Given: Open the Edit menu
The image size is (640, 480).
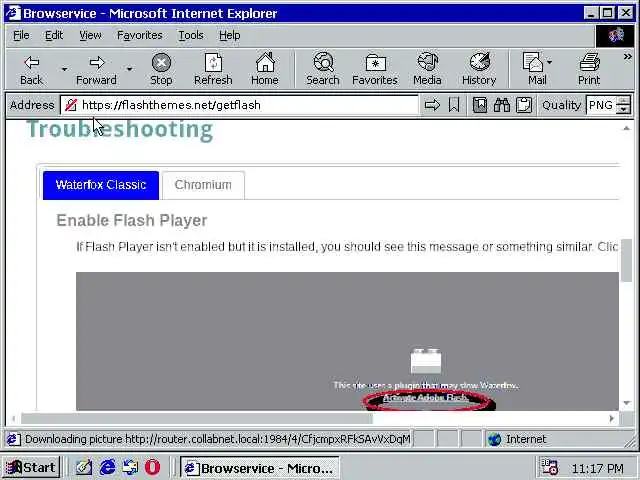Looking at the screenshot, I should (x=54, y=36).
